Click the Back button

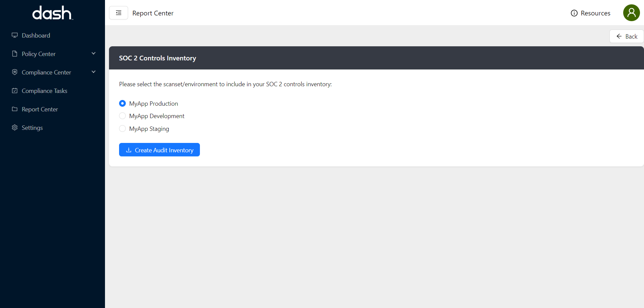pyautogui.click(x=627, y=36)
